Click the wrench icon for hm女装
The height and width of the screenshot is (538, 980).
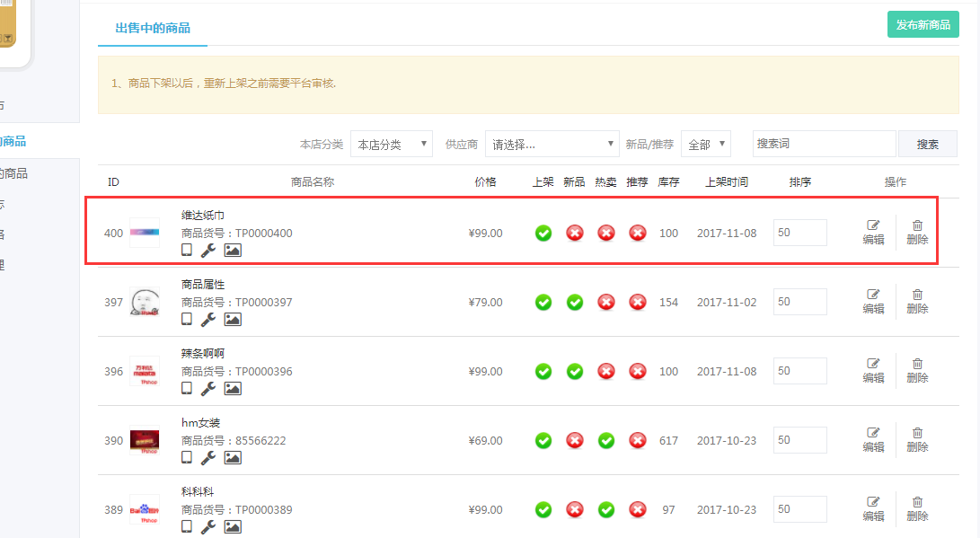[x=207, y=457]
